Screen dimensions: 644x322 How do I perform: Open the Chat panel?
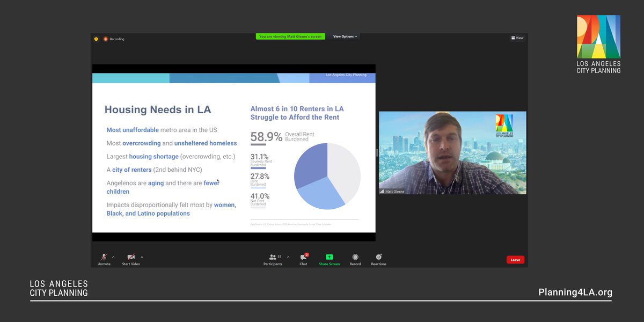pyautogui.click(x=303, y=259)
